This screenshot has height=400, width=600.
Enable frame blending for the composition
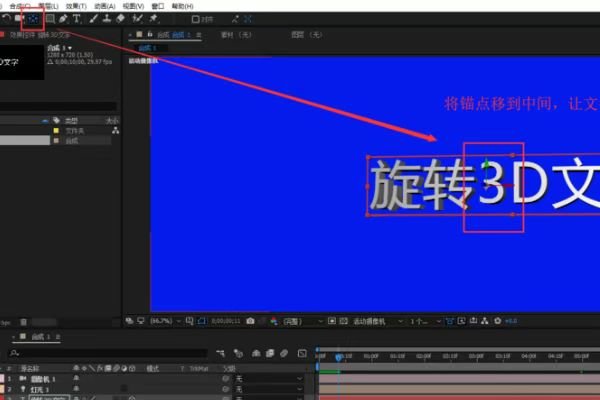pos(270,353)
